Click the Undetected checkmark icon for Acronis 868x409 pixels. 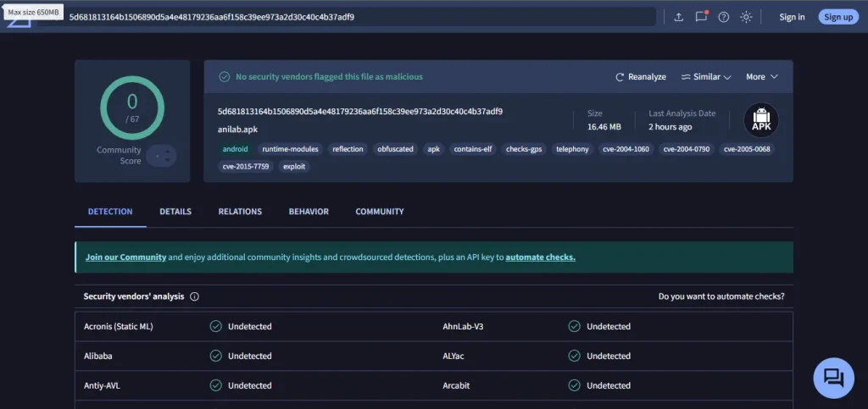click(x=216, y=327)
